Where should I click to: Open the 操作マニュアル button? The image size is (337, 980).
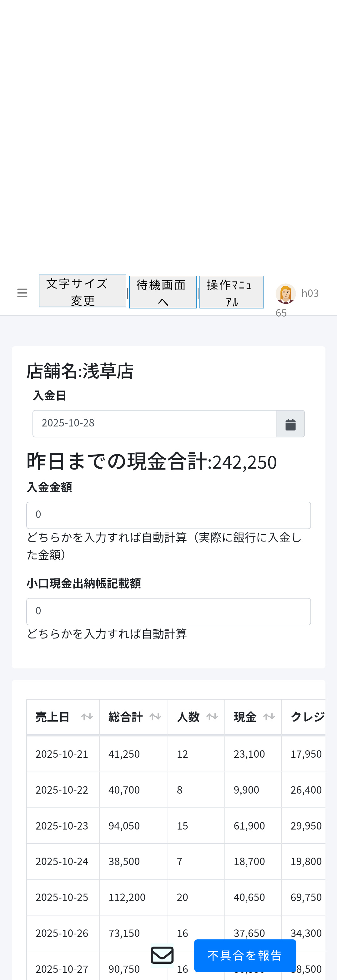(x=232, y=292)
